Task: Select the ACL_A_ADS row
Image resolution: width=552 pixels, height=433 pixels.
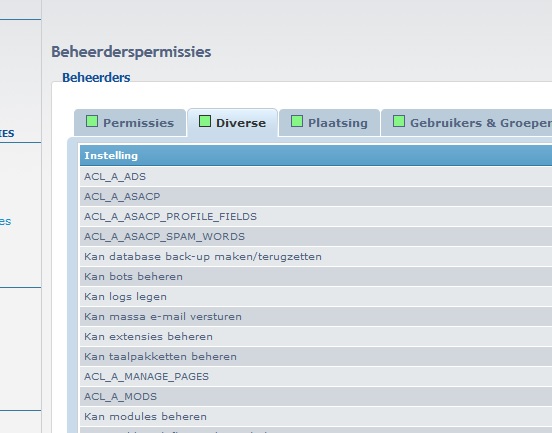Action: pos(316,176)
